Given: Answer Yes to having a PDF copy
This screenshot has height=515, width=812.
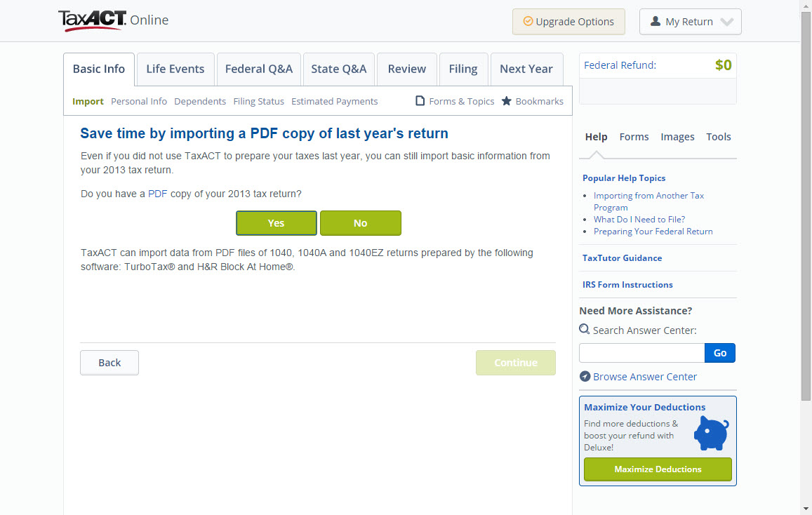Looking at the screenshot, I should click(x=276, y=223).
